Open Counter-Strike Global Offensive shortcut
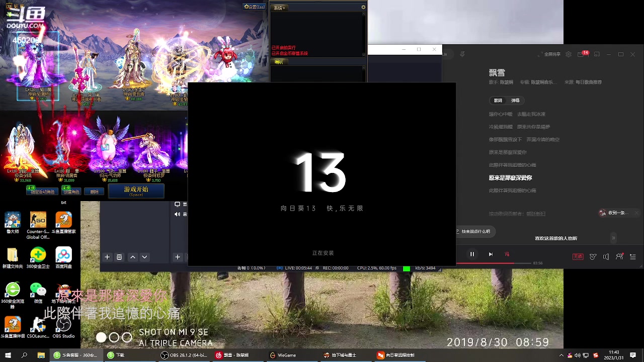This screenshot has height=362, width=644. (38, 226)
